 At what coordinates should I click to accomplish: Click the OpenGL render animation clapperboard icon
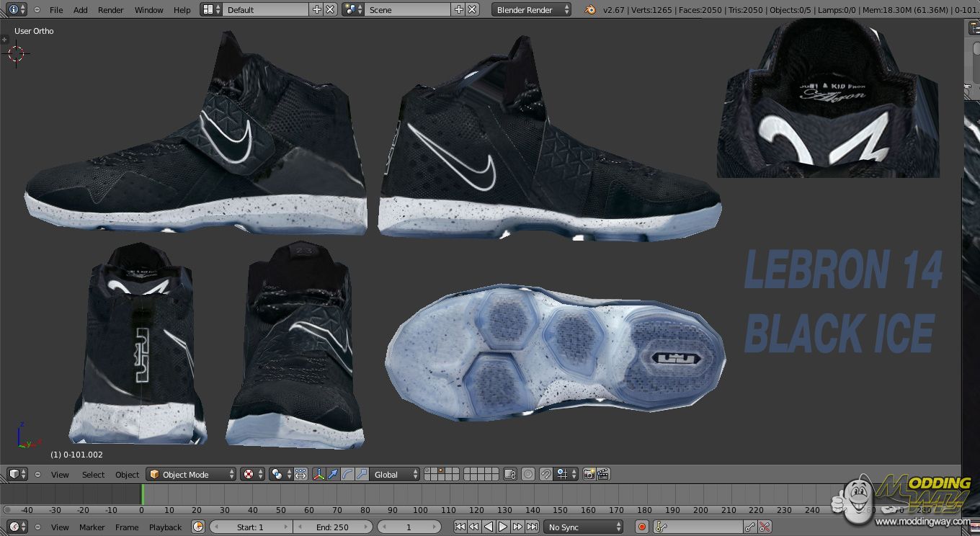point(604,474)
